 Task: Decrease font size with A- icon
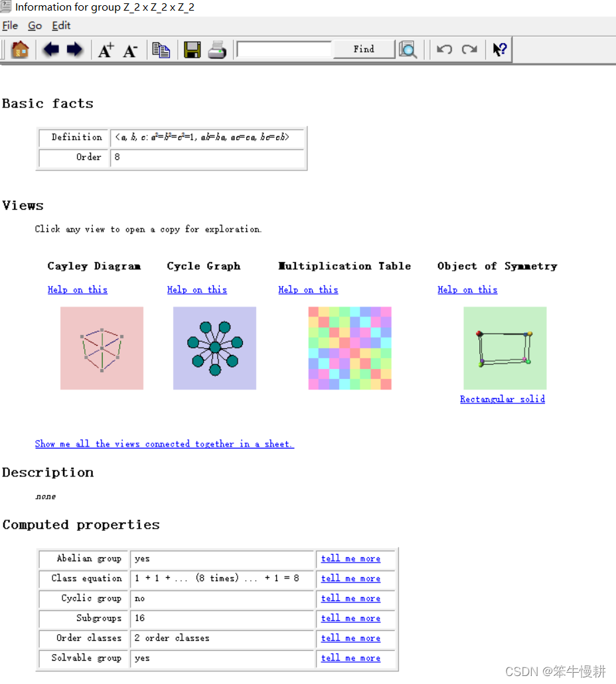click(x=130, y=50)
